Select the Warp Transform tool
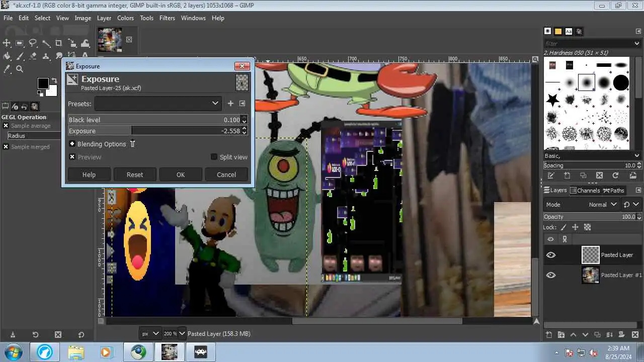Screen dimensions: 644x362 [85, 43]
